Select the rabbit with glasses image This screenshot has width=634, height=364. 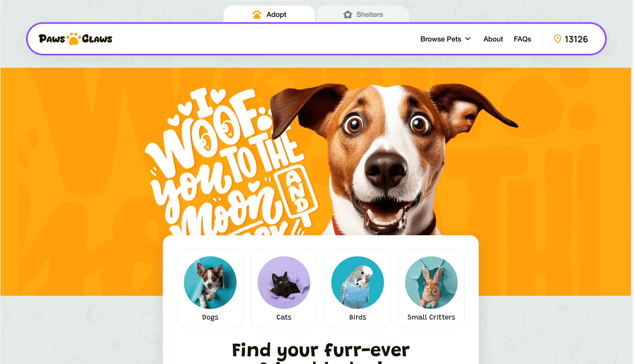click(x=431, y=283)
